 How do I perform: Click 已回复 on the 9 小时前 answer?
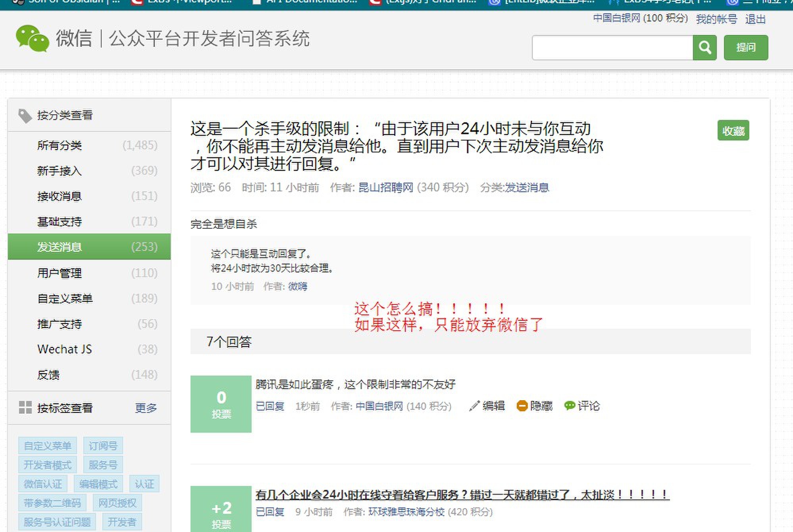(270, 512)
